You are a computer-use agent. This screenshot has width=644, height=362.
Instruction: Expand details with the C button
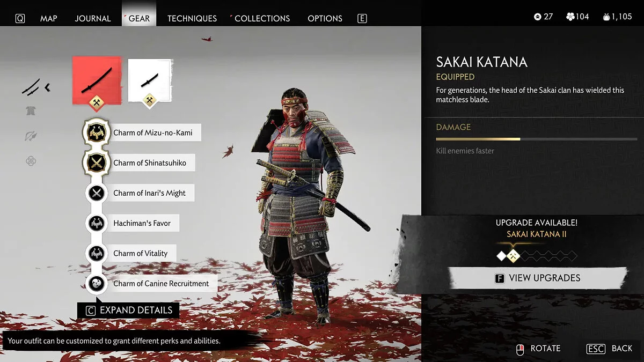[x=128, y=310]
